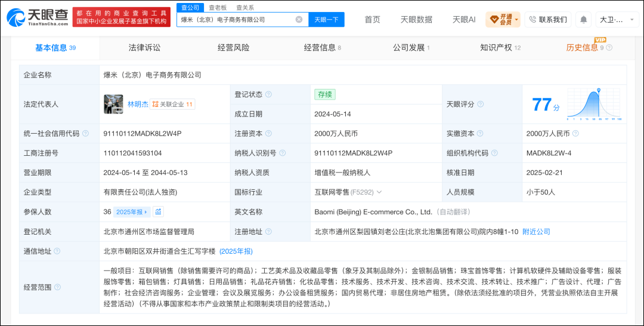Screen dimensions: 644x326
Task: Open help icon next to 天眼评分
Action: click(x=480, y=104)
